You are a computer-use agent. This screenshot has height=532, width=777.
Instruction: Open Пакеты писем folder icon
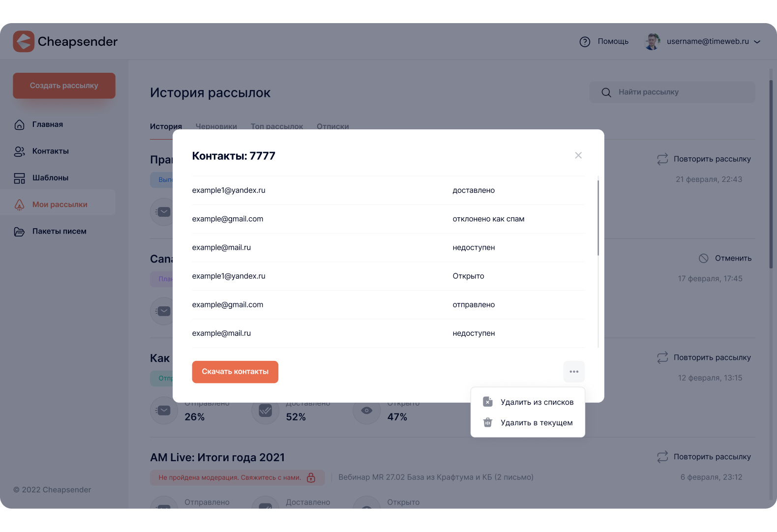(x=19, y=232)
